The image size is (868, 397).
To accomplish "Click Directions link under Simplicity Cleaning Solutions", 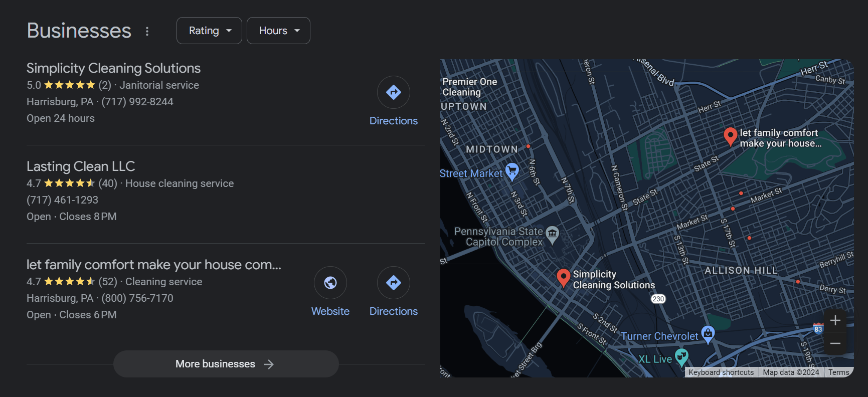I will (x=394, y=121).
